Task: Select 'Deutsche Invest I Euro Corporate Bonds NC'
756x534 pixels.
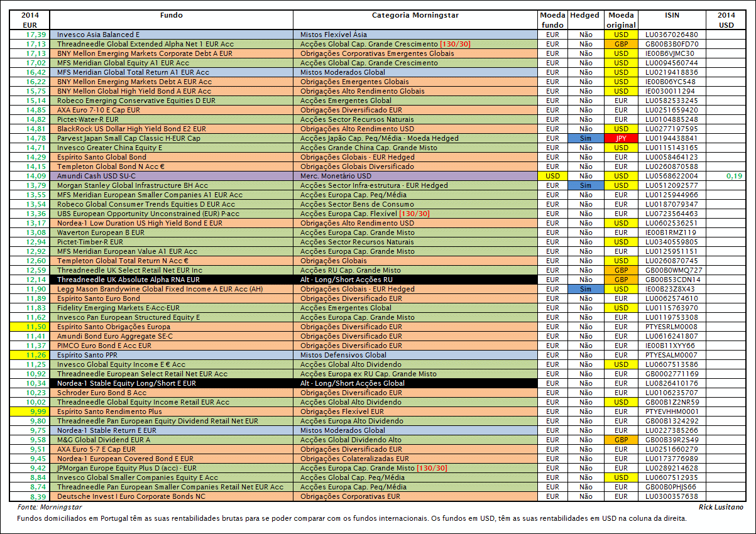Action: click(172, 496)
